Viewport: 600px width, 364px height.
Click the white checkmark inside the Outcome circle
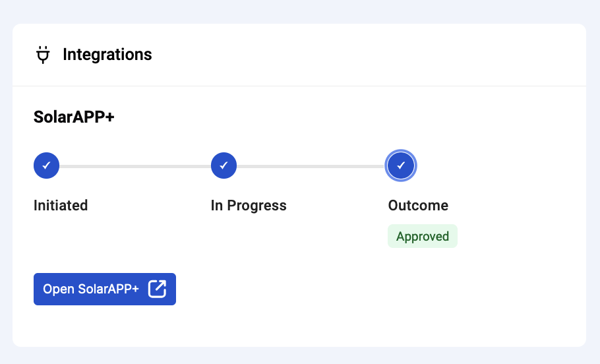[401, 166]
